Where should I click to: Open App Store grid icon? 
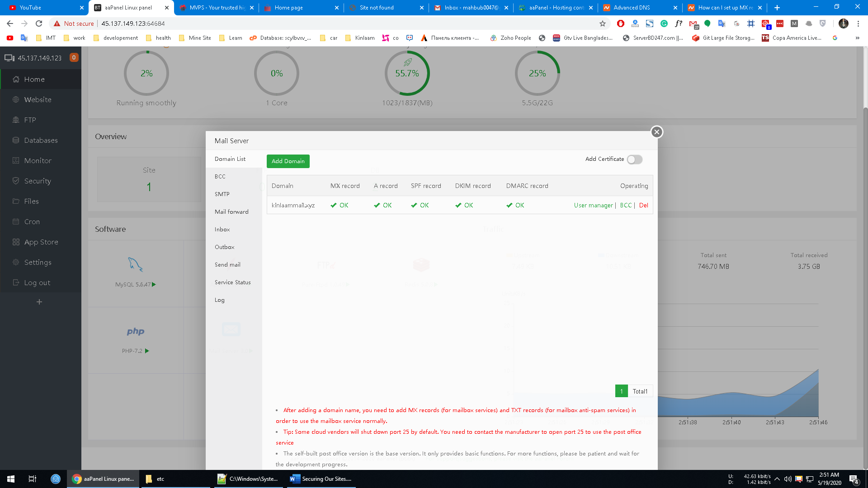(16, 242)
